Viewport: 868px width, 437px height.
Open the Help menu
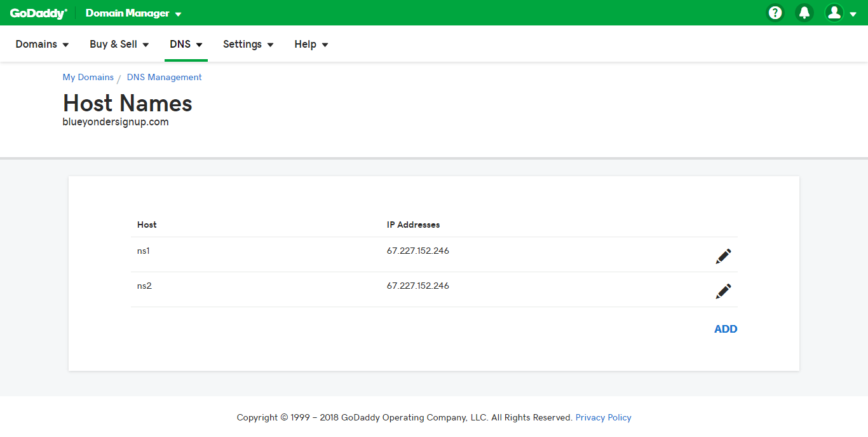click(x=311, y=45)
